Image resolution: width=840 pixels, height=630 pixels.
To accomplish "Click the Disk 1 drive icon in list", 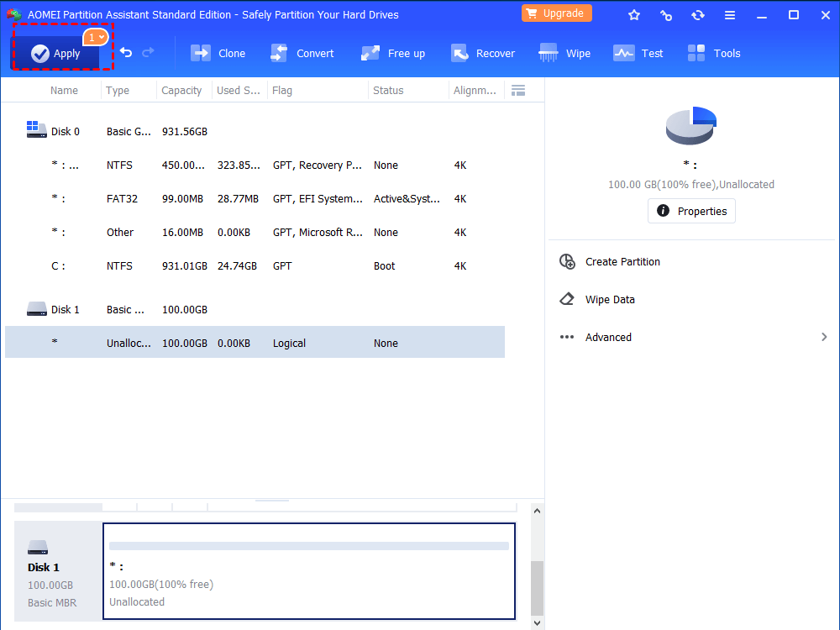I will pos(36,308).
